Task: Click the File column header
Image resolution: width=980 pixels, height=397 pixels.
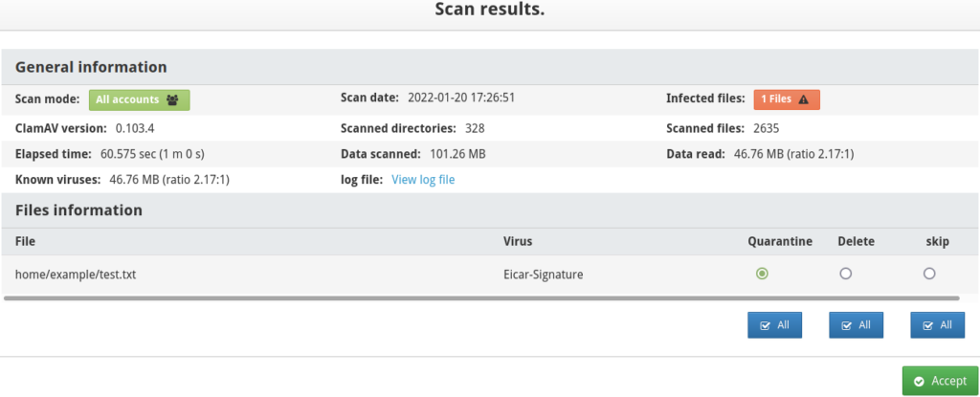Action: (26, 241)
